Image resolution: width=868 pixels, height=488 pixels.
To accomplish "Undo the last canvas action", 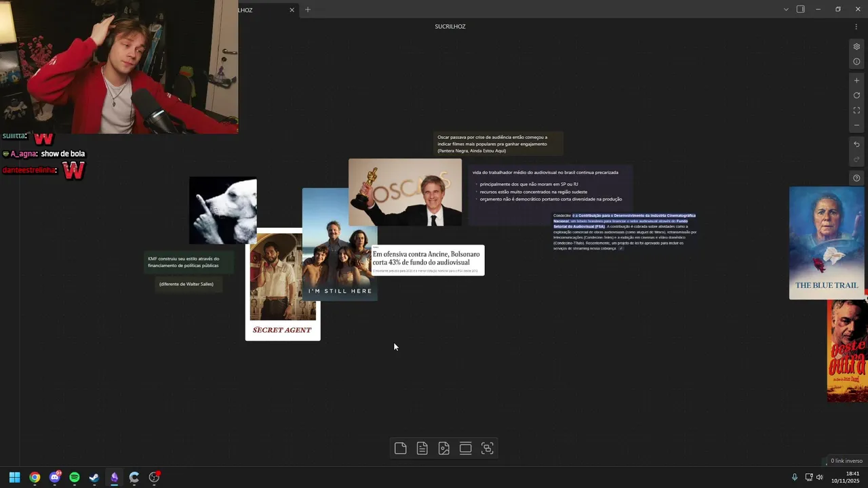I will (856, 144).
